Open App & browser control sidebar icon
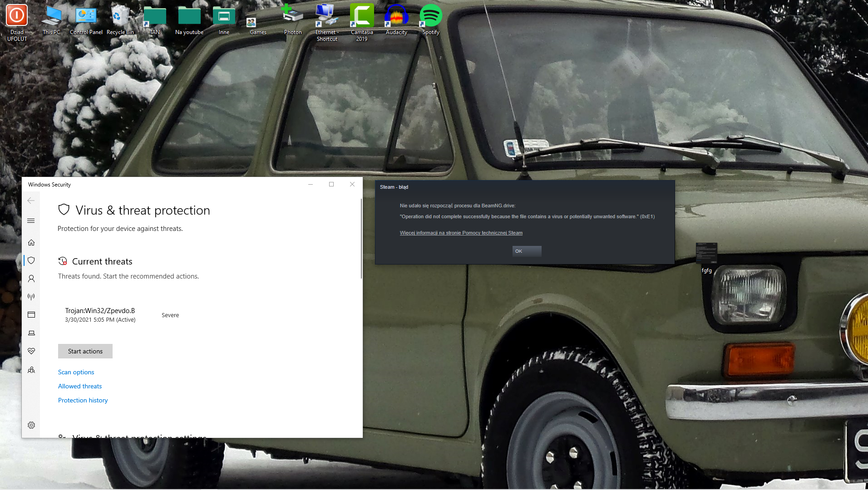Image resolution: width=868 pixels, height=490 pixels. pyautogui.click(x=31, y=315)
